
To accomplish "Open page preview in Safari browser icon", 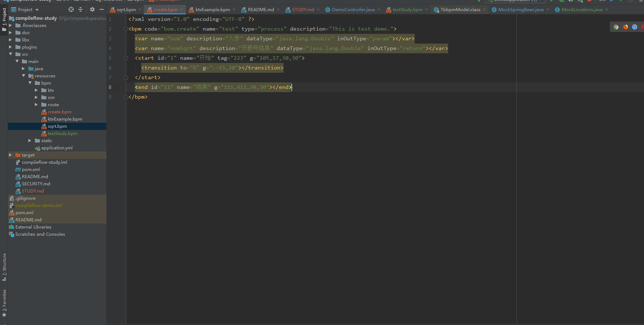I will (x=635, y=27).
